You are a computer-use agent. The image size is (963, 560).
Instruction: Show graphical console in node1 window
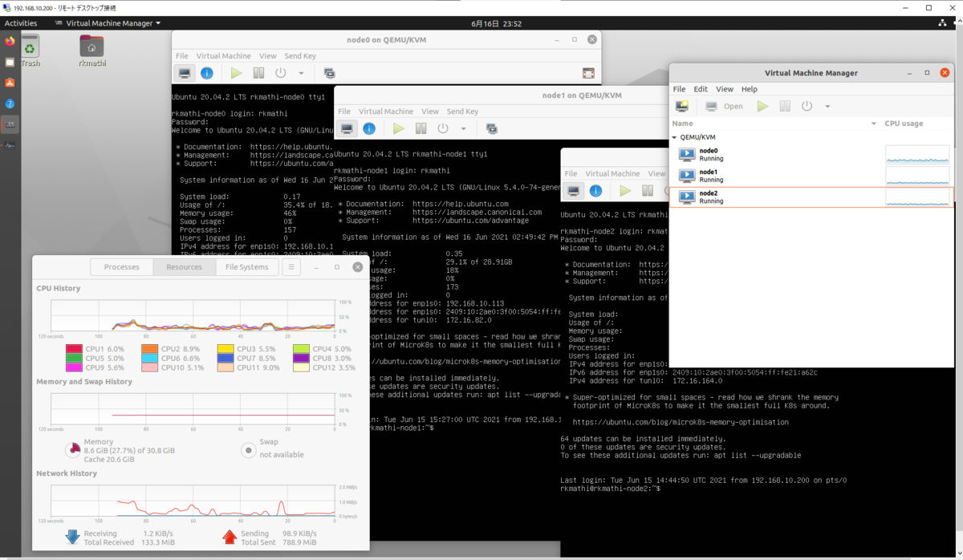[347, 128]
